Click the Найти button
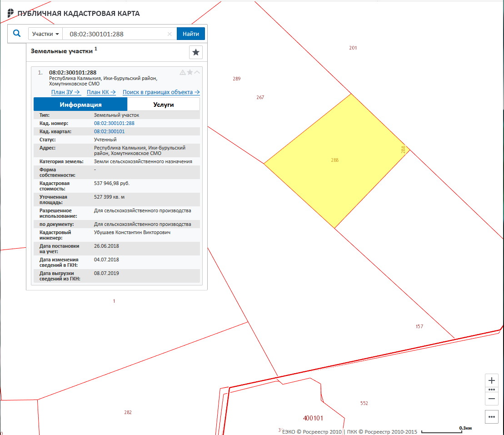Image resolution: width=504 pixels, height=435 pixels. [x=190, y=34]
